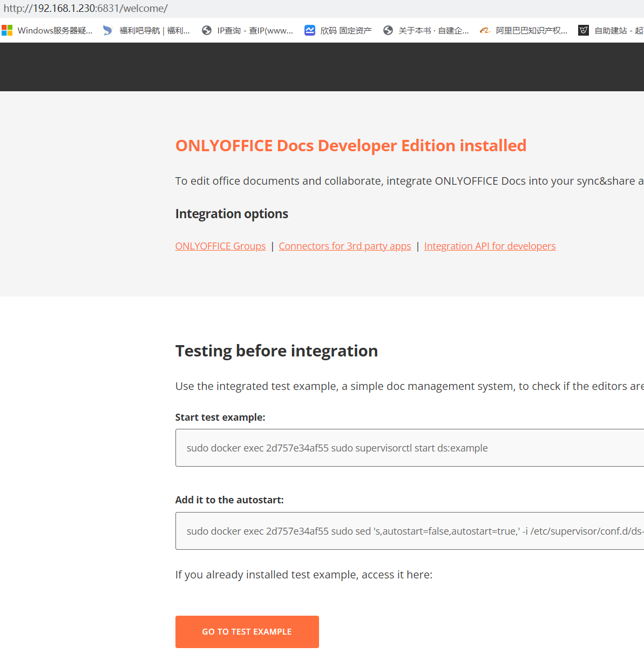Click the 自助建站 bookmark favicon
The height and width of the screenshot is (667, 644).
(584, 30)
